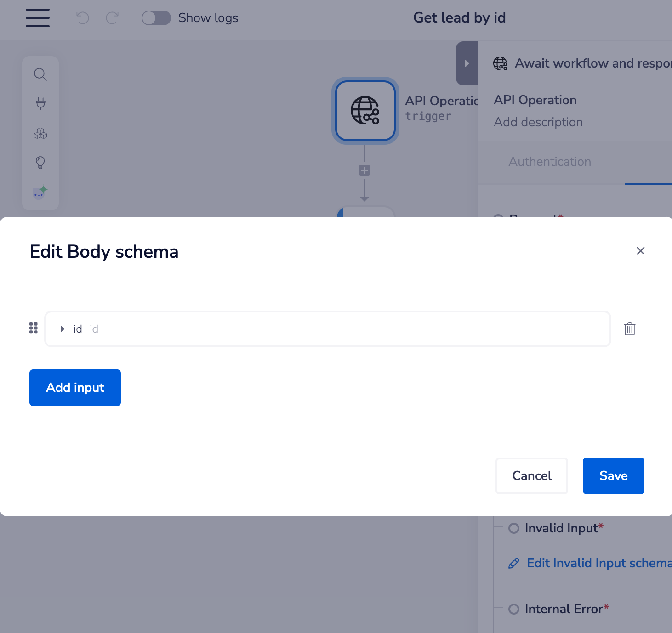The width and height of the screenshot is (672, 633).
Task: Delete the id input with trash icon
Action: (x=630, y=329)
